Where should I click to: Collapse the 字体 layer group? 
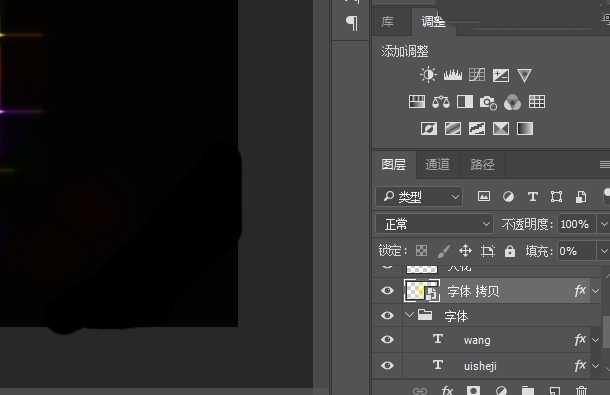click(408, 314)
